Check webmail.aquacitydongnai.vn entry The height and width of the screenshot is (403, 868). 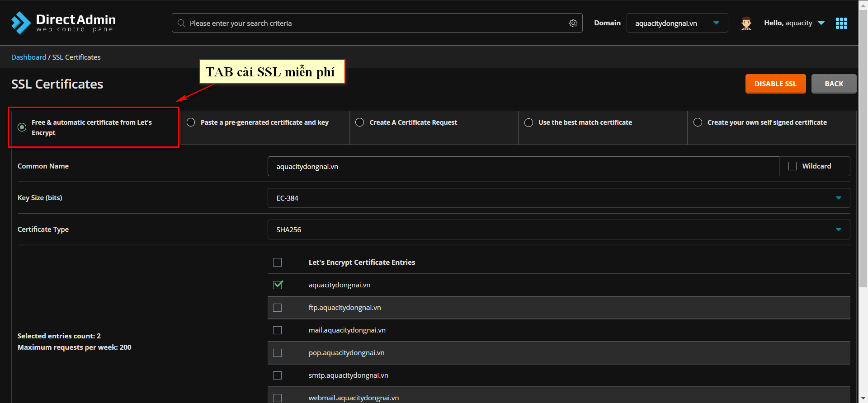click(x=278, y=398)
